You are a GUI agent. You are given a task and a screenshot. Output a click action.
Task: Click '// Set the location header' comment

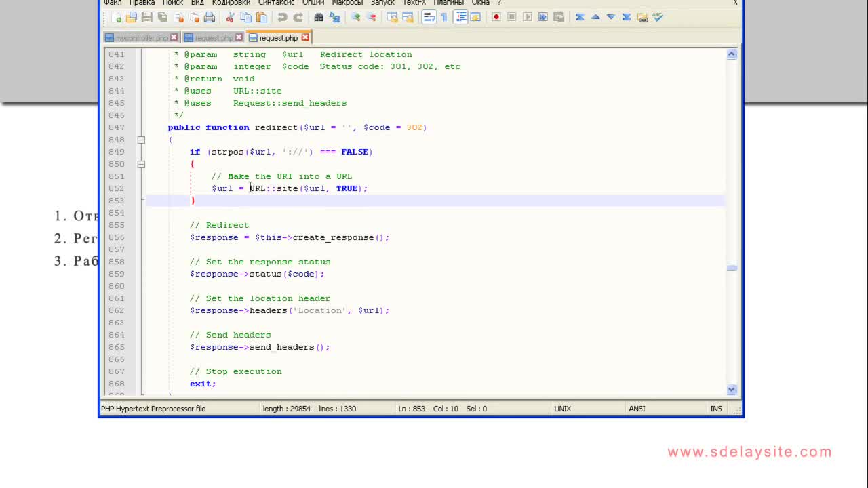pos(260,298)
